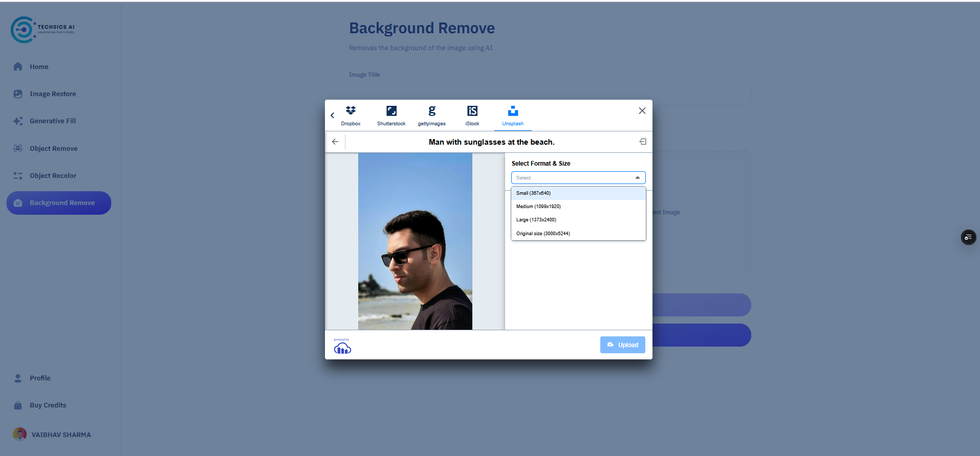
Task: Go to Home in the sidebar
Action: coord(39,67)
